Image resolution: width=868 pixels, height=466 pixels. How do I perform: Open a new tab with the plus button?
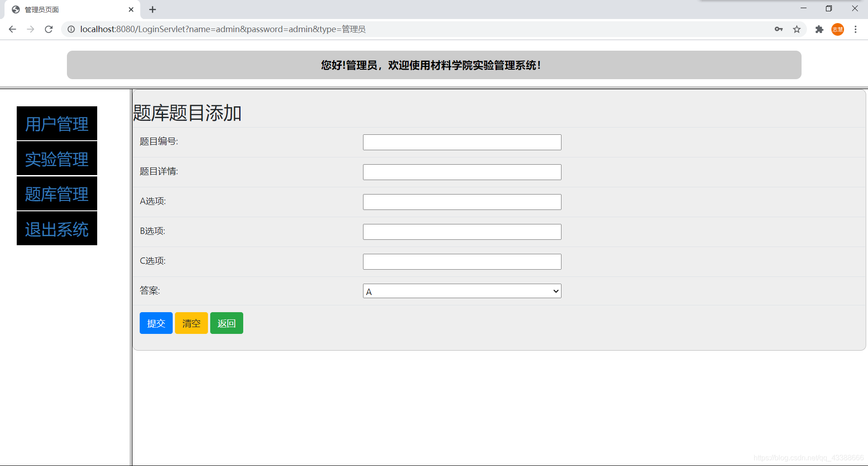152,10
